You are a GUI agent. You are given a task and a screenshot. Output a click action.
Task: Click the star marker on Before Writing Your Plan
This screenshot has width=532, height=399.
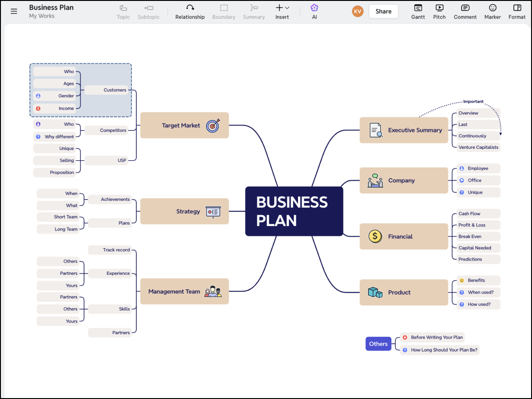[x=405, y=337]
